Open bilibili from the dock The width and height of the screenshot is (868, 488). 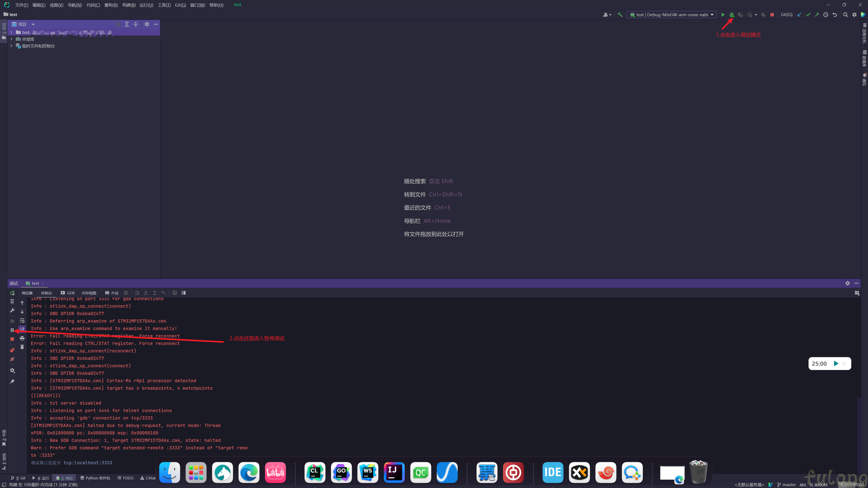click(275, 472)
